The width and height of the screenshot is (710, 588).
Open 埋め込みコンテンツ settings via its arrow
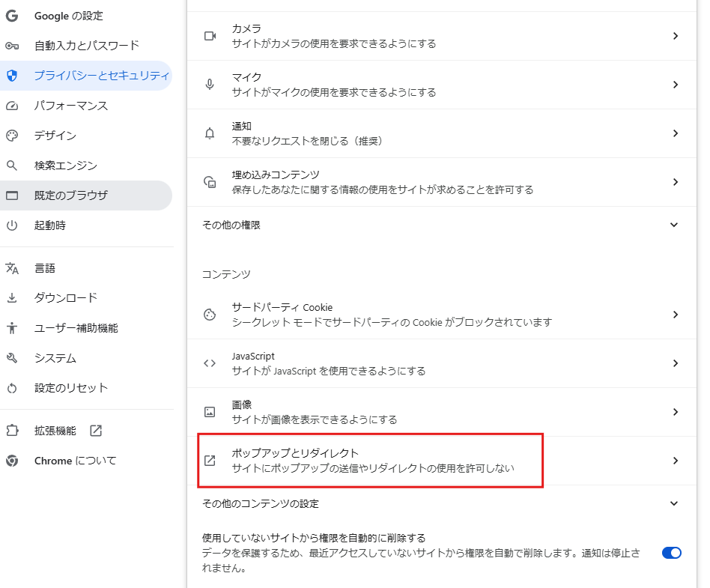(x=675, y=182)
